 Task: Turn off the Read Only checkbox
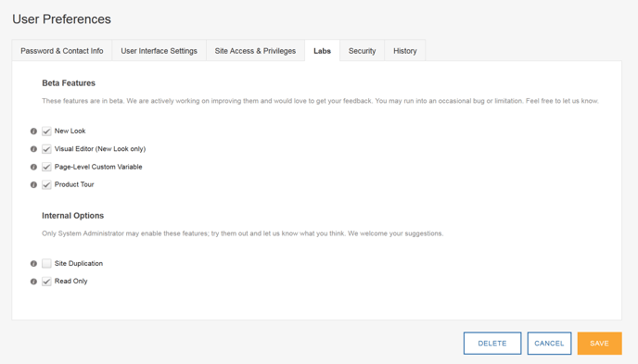(46, 282)
